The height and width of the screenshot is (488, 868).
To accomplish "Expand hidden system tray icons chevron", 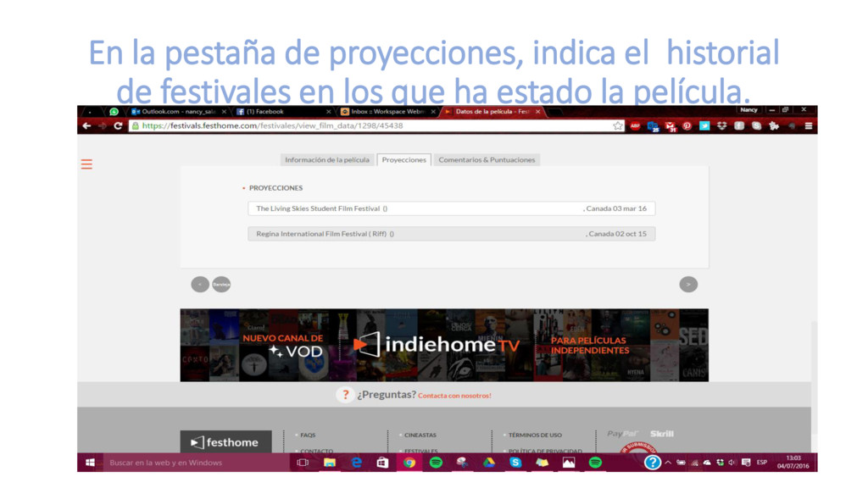I will 668,463.
